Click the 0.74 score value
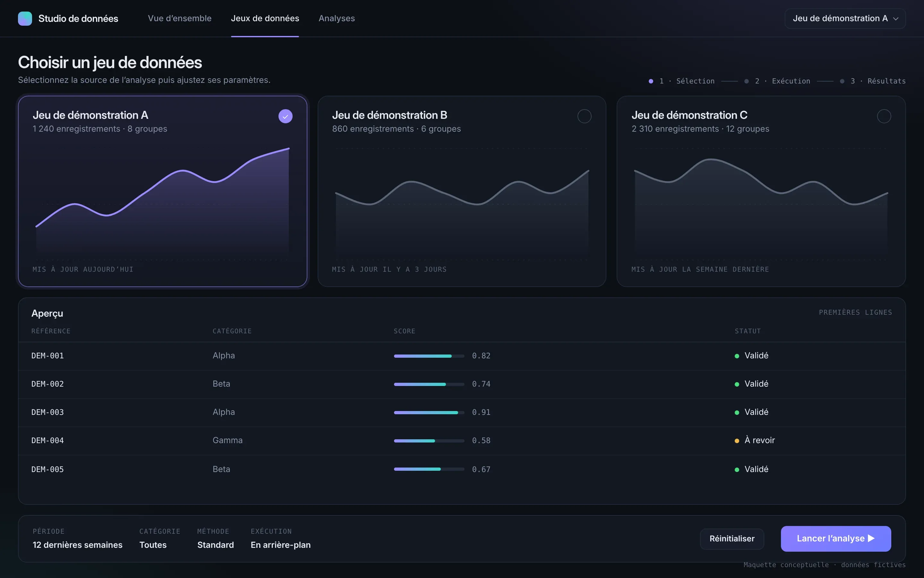This screenshot has width=924, height=578. pyautogui.click(x=481, y=384)
